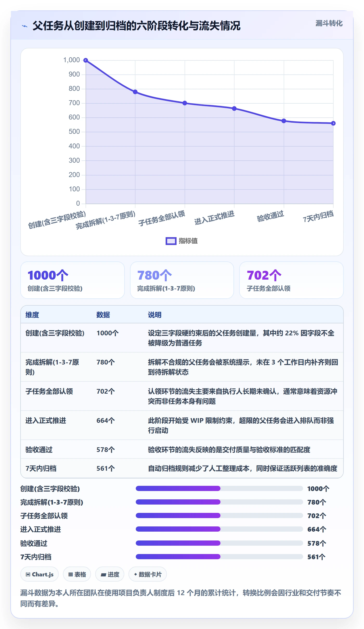This screenshot has width=364, height=629.
Task: Click the 指标值 legend label
Action: click(188, 241)
